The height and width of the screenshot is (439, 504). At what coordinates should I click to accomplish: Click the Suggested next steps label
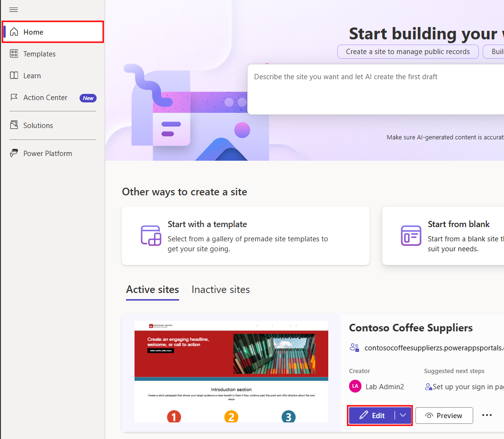pos(454,371)
